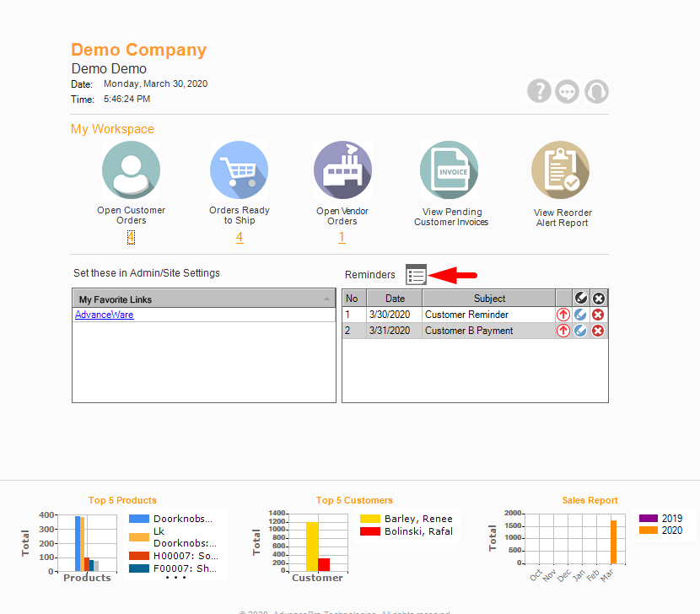Click the headset support icon
This screenshot has width=700, height=614.
tap(596, 91)
